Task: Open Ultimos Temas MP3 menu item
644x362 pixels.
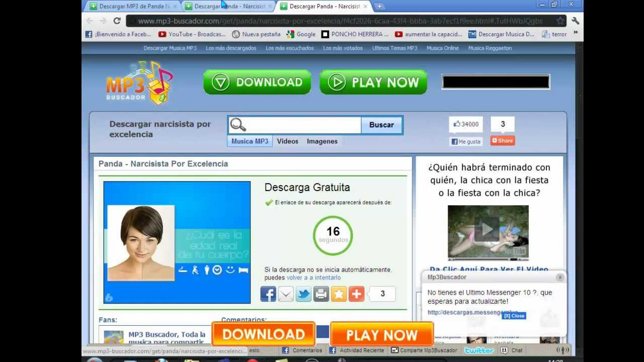Action: pos(394,48)
